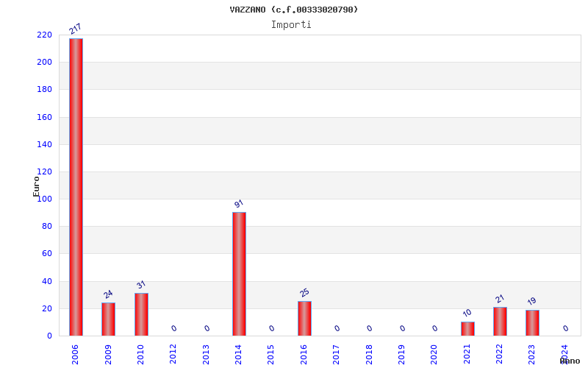Click the x-axis year label 2014
The width and height of the screenshot is (588, 368).
point(238,355)
